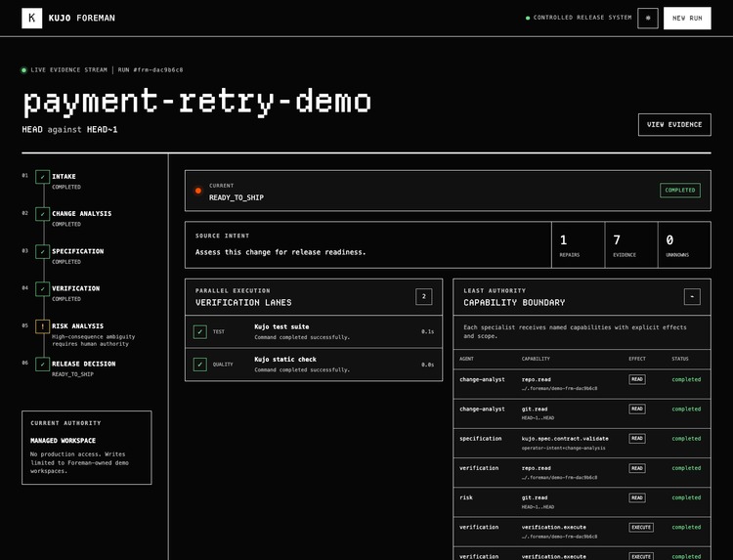733x560 pixels.
Task: Click the Risk Analysis warning icon
Action: (x=43, y=326)
